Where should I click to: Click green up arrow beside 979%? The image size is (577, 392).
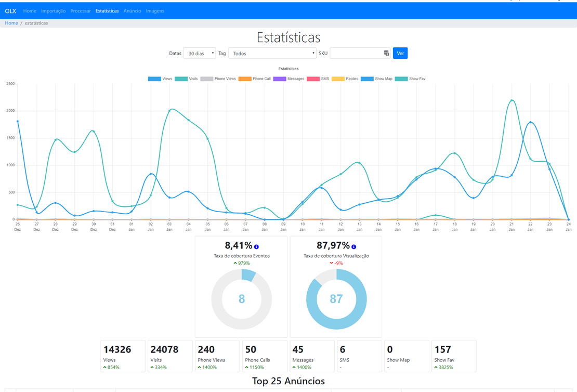pos(235,263)
